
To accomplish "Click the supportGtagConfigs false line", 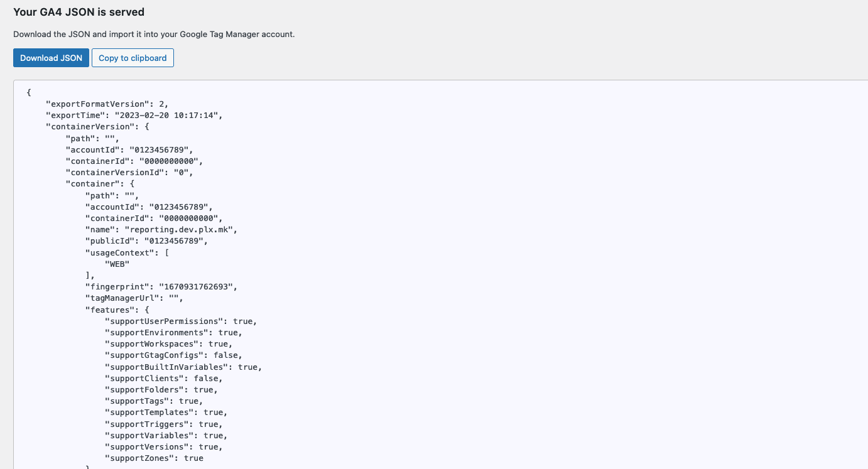I will click(173, 355).
